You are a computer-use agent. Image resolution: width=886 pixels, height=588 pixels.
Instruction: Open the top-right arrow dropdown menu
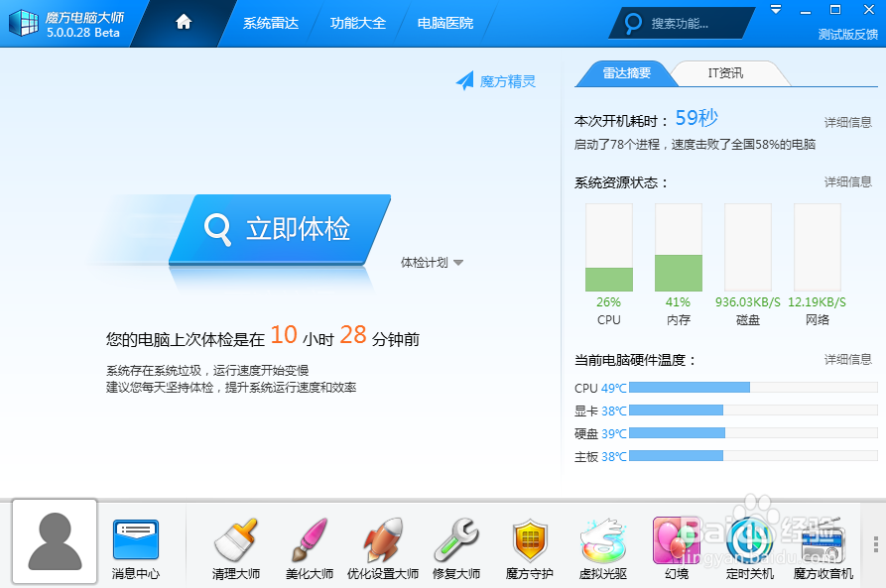[775, 9]
